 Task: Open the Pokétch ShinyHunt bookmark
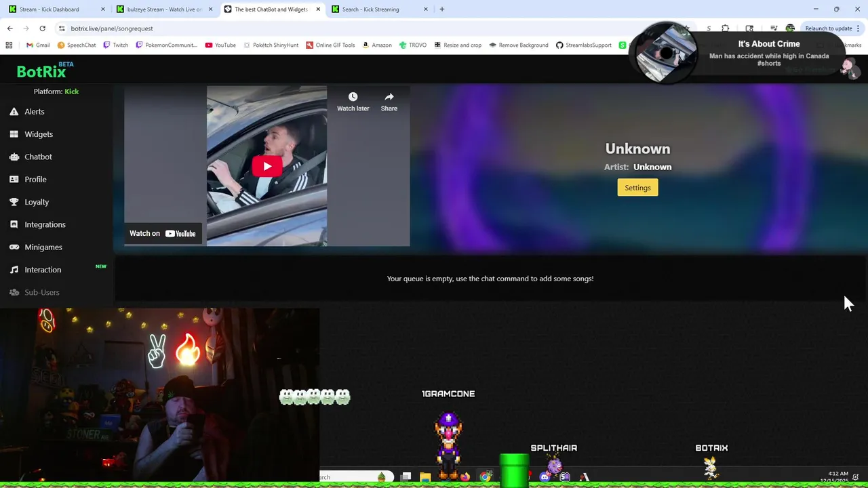(x=271, y=45)
